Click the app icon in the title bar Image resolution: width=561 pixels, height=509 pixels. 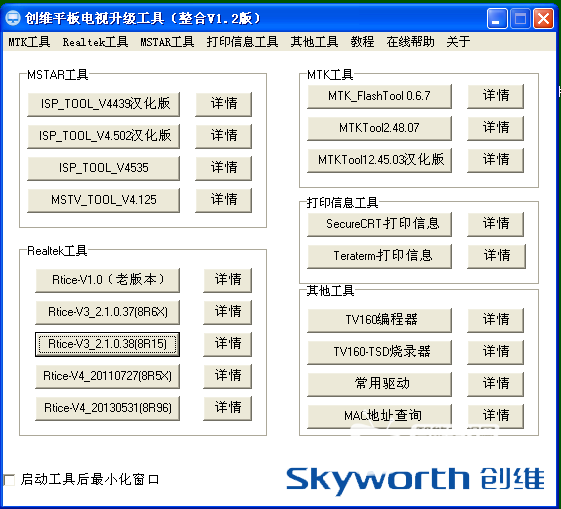pos(13,18)
